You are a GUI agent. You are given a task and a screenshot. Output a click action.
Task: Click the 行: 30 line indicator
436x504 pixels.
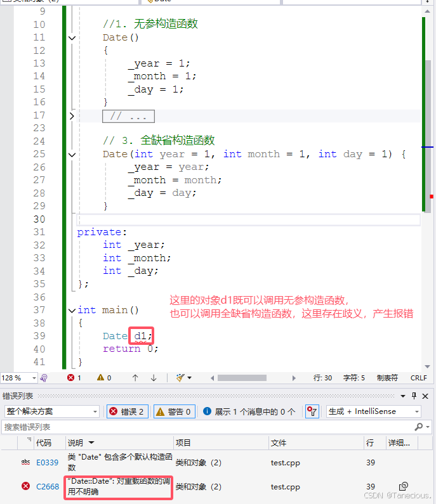(x=322, y=378)
